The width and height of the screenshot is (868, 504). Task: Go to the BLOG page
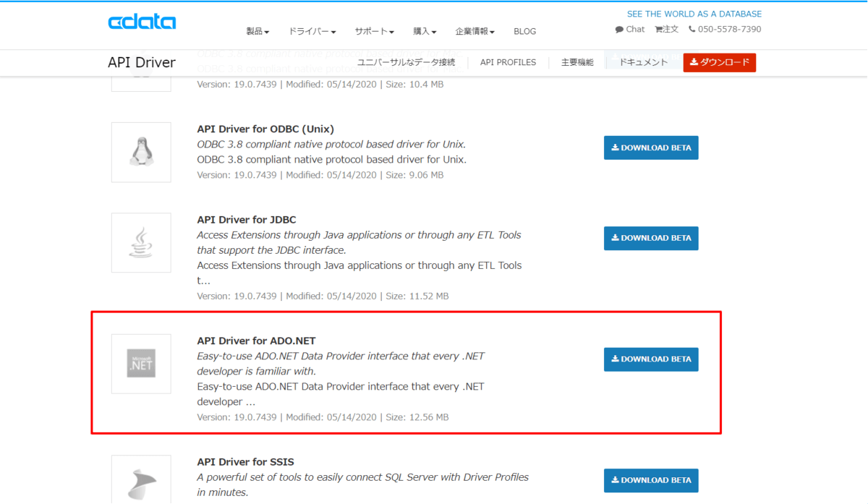[525, 32]
